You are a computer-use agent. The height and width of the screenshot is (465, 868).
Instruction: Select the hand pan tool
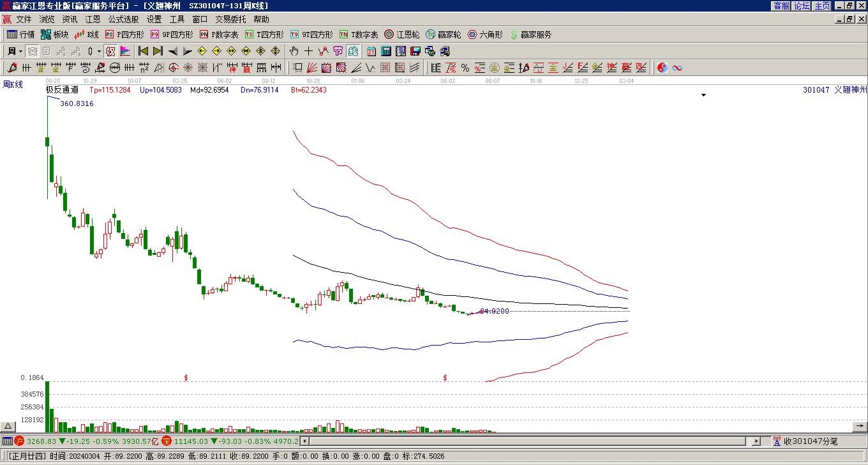(x=294, y=51)
